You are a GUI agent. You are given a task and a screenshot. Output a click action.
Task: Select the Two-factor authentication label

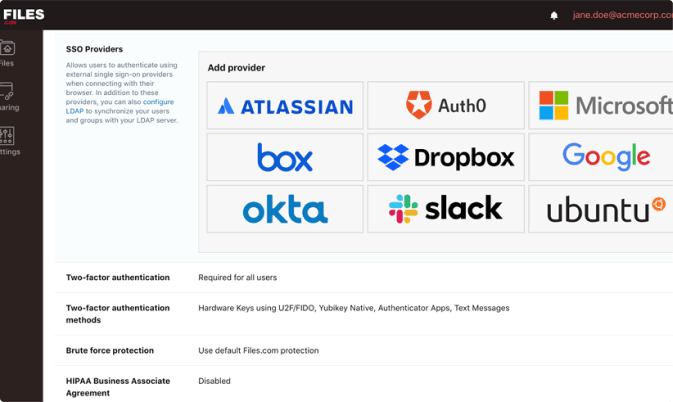click(118, 278)
